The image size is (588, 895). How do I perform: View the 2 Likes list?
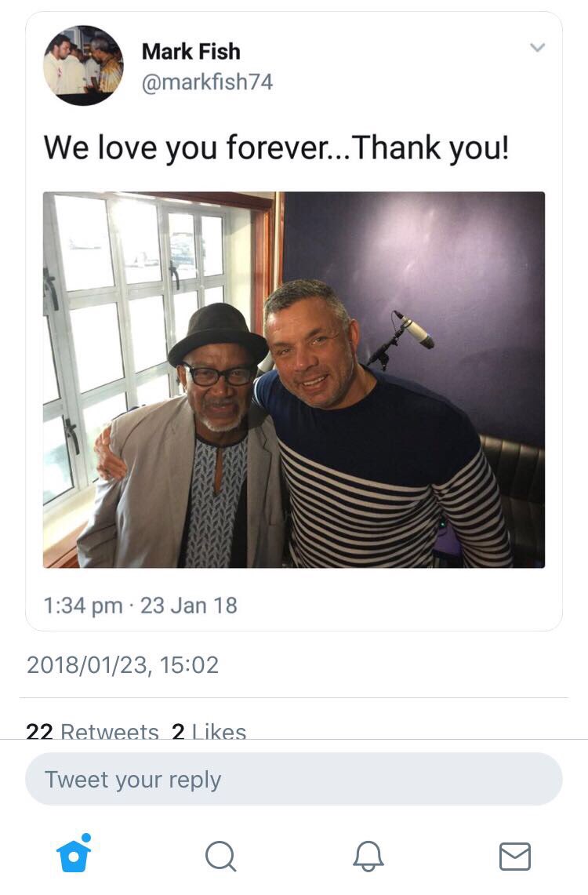click(209, 730)
